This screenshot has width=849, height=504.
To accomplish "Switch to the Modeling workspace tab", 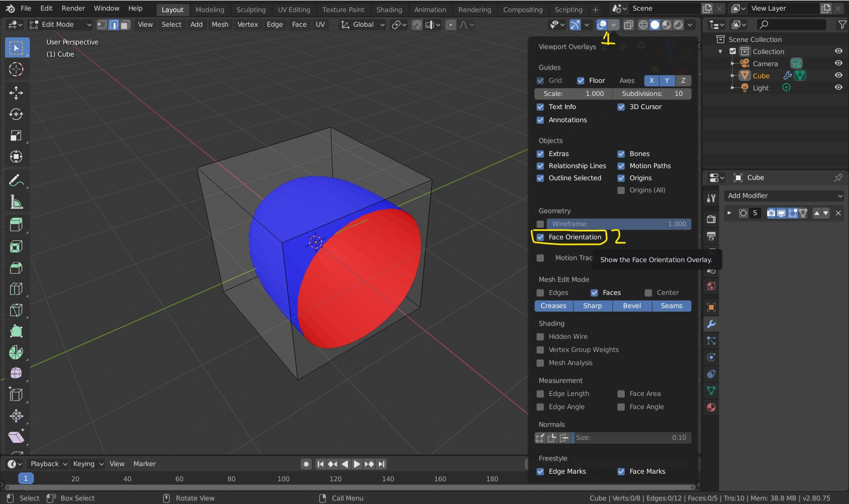I will (x=210, y=10).
